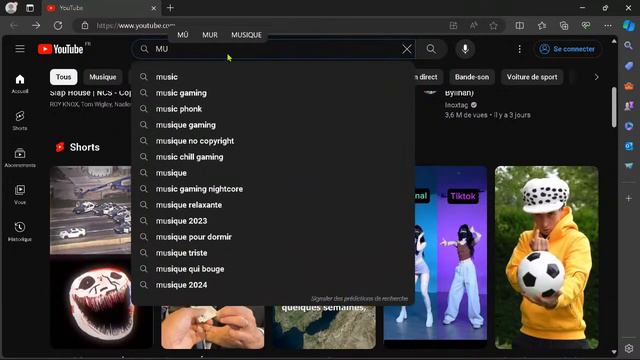Choose the 'music chill gaming' suggestion
Viewport: 640px width, 360px height.
[273, 157]
